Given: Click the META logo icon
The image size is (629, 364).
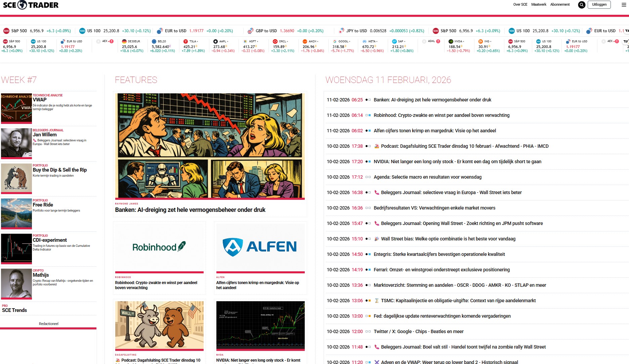Looking at the screenshot, I should tap(365, 41).
